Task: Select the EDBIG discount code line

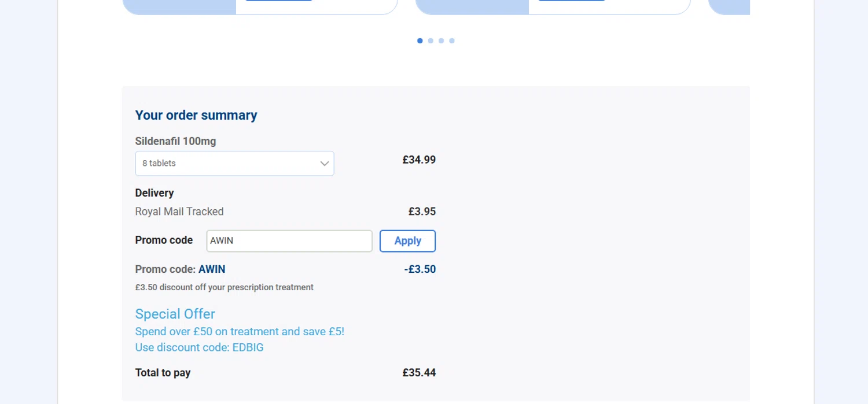Action: (x=199, y=347)
